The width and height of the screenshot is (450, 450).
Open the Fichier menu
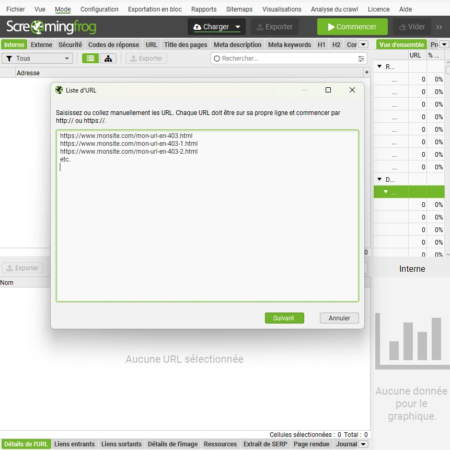(x=15, y=9)
